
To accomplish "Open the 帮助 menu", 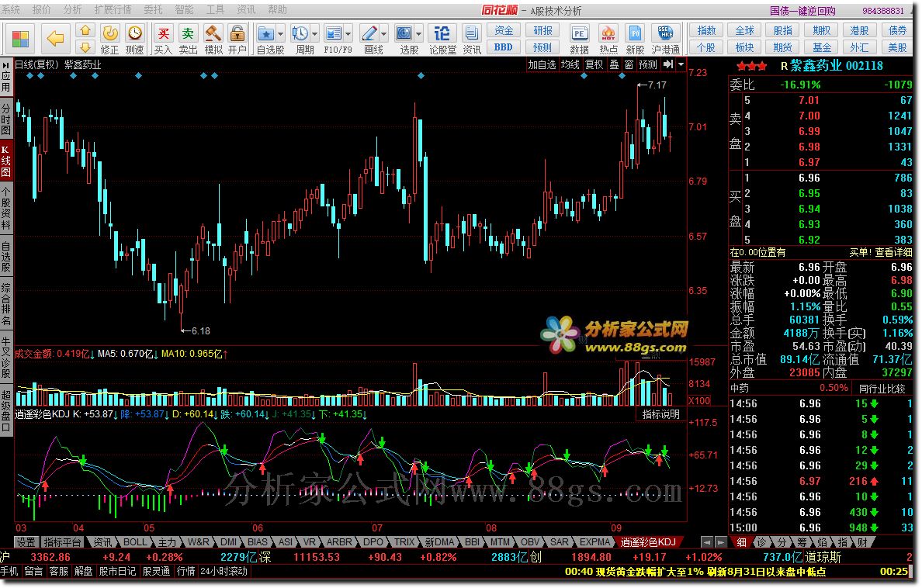I will pos(278,10).
